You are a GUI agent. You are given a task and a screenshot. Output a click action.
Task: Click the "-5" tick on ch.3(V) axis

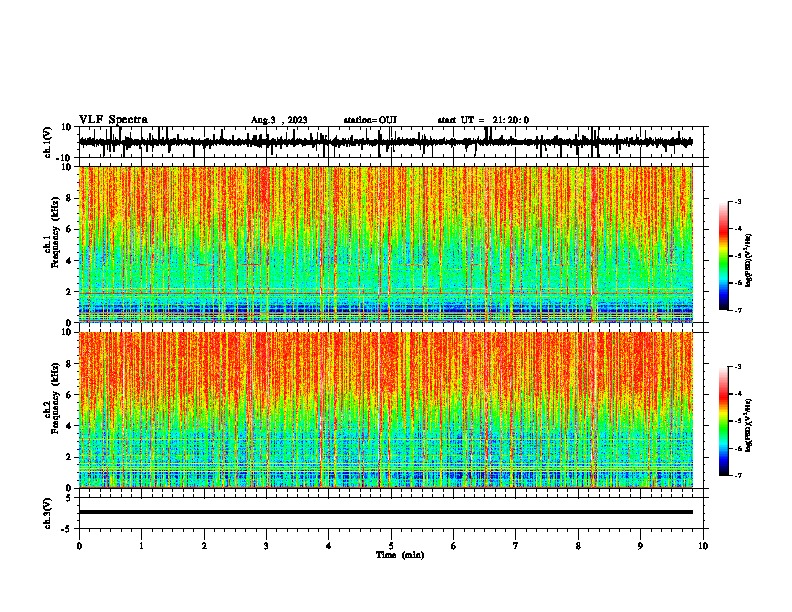pyautogui.click(x=67, y=529)
